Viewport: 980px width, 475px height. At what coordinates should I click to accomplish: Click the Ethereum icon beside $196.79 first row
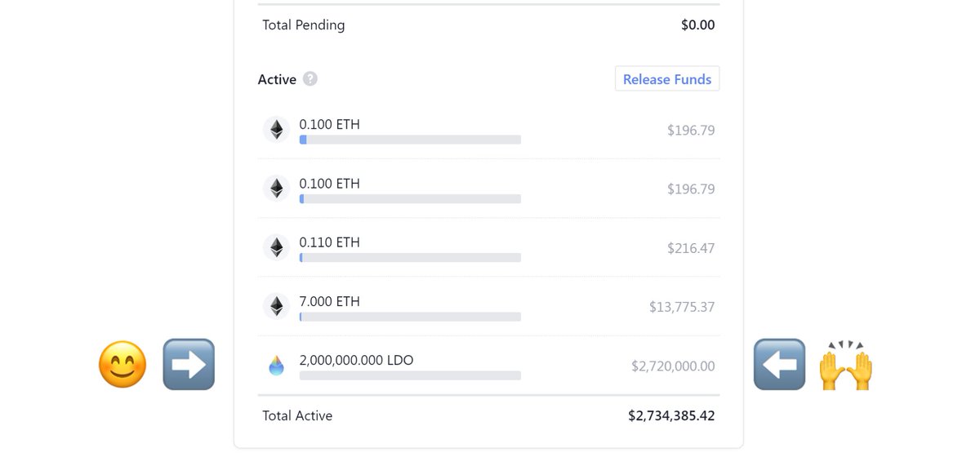[x=277, y=130]
